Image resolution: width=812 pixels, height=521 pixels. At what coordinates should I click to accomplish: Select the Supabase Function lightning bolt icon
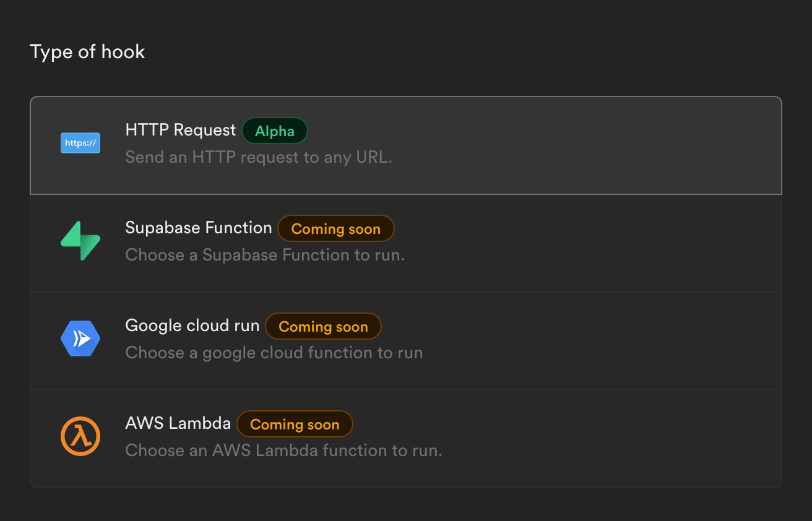click(80, 240)
